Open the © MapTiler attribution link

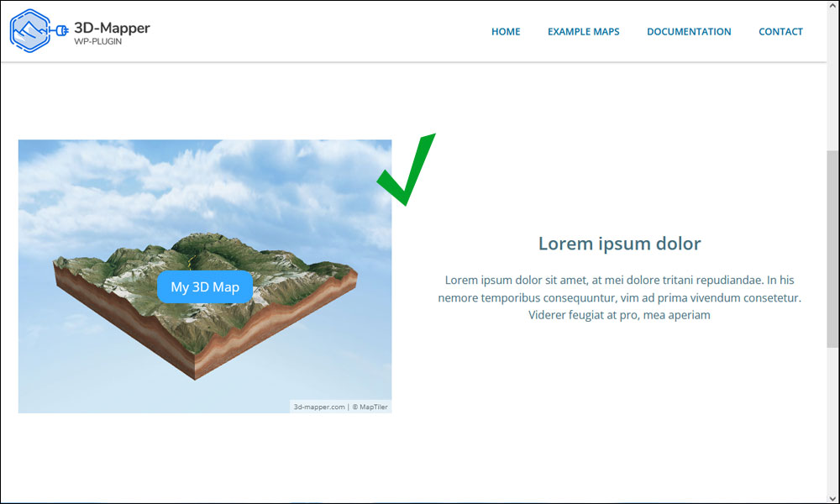pos(370,407)
